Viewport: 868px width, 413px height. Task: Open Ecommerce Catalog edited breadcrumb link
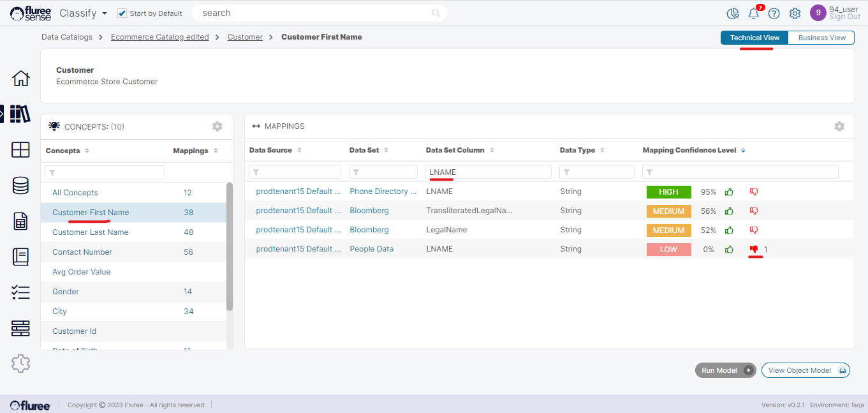tap(159, 37)
